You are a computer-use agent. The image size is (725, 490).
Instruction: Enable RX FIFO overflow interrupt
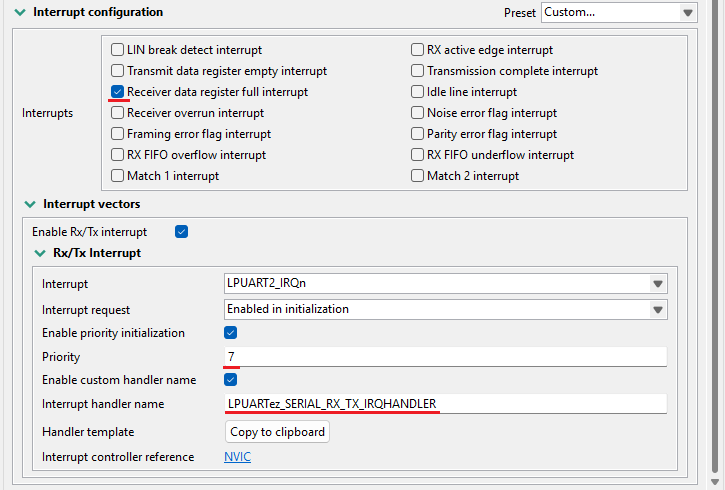(118, 155)
